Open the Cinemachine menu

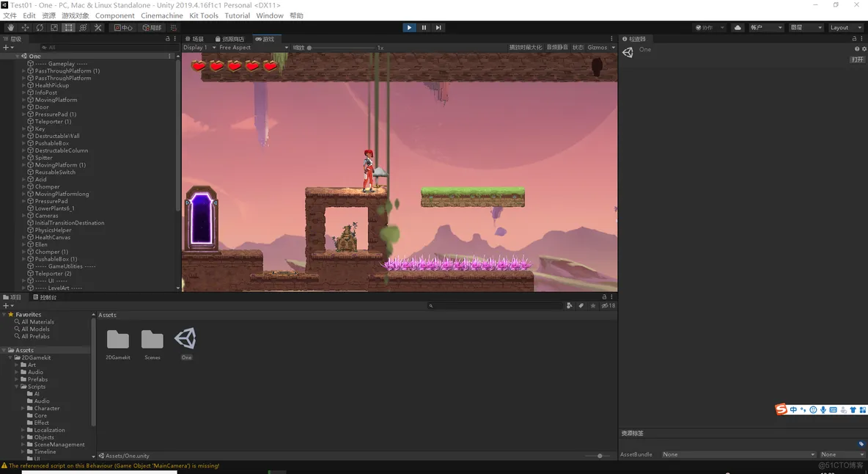pos(161,15)
